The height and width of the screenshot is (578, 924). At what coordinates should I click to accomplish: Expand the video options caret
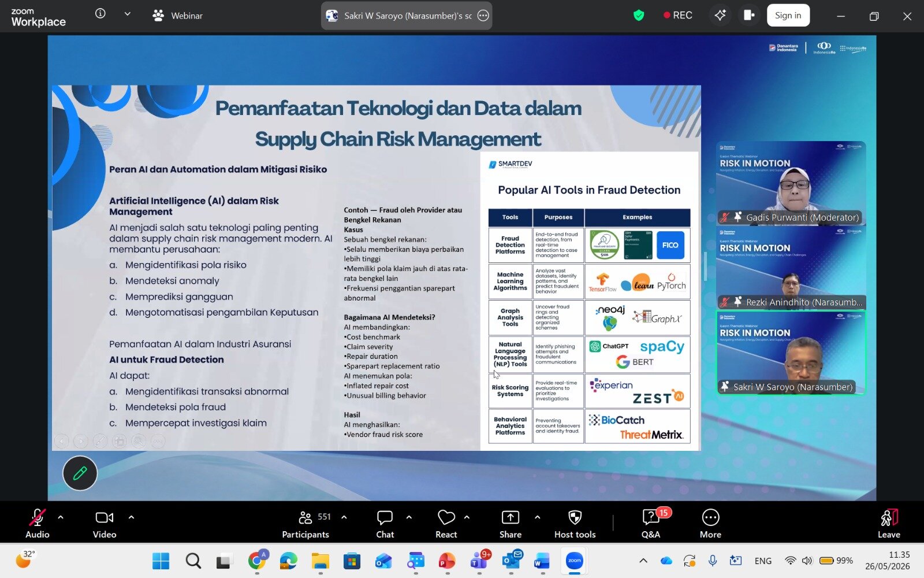[x=131, y=517]
